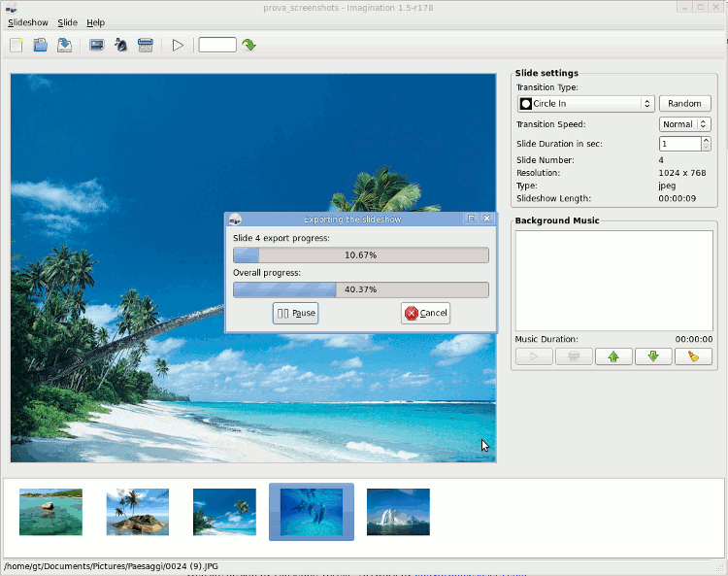Click the overall progress bar

coord(360,289)
